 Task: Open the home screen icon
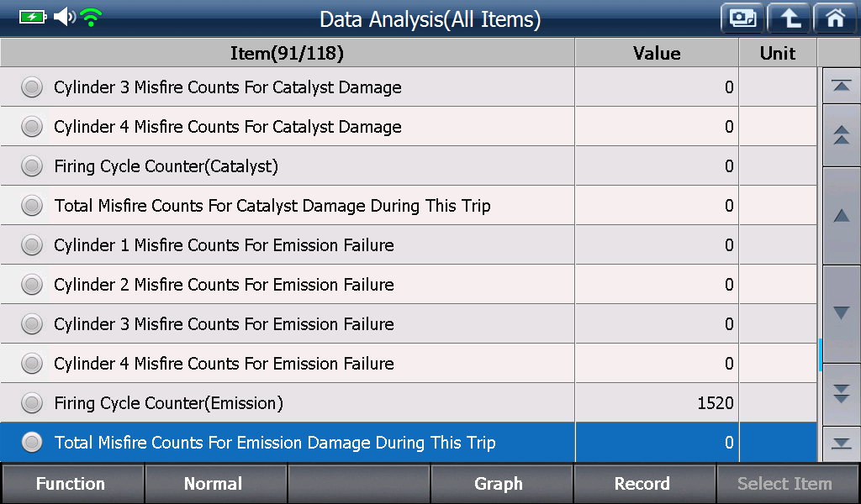click(835, 18)
